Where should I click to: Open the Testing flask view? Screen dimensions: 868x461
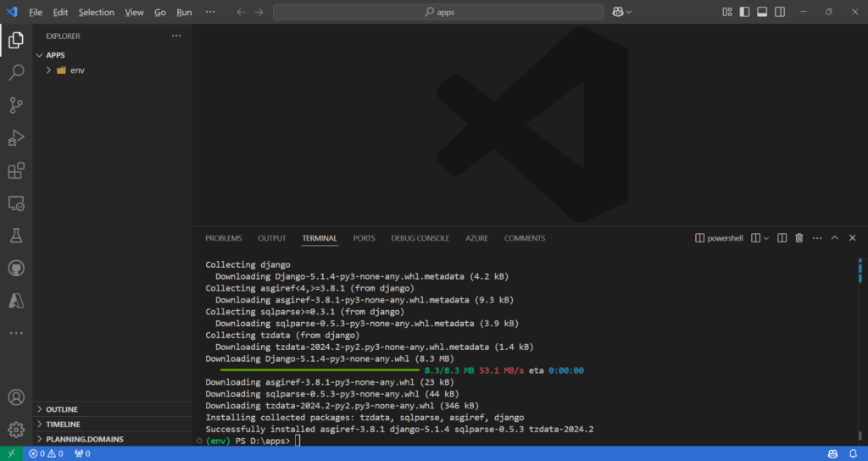(x=16, y=236)
